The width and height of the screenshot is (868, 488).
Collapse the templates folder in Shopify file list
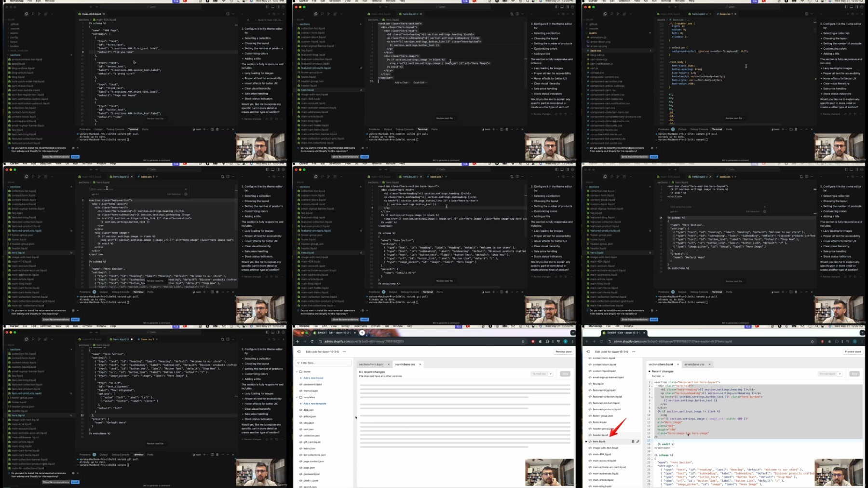305,397
